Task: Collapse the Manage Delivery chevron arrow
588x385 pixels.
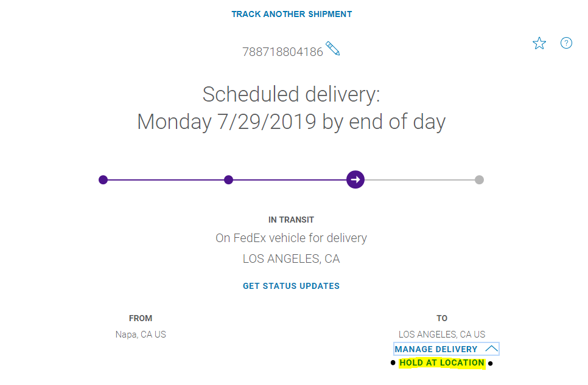Action: [x=492, y=349]
